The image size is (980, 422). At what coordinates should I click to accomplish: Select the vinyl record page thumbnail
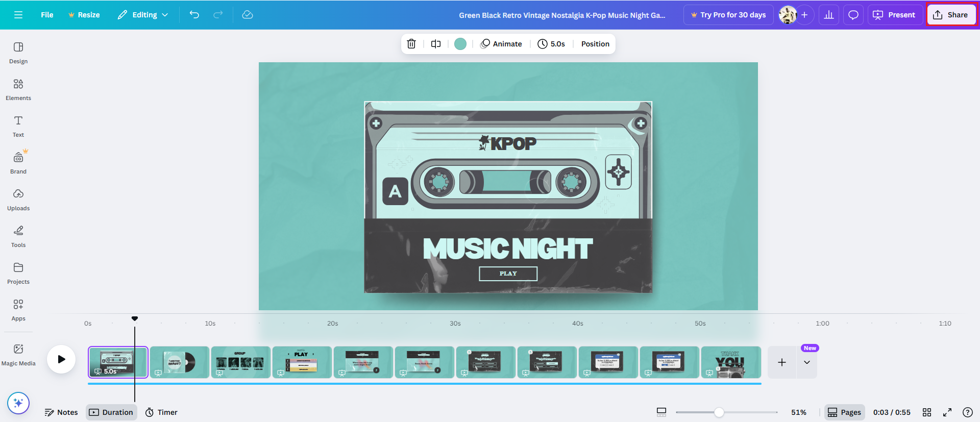180,362
